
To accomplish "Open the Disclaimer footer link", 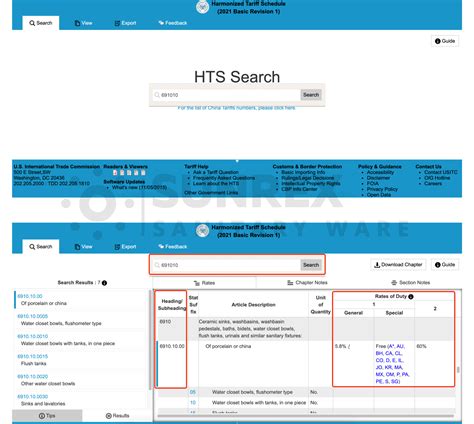I will [x=378, y=178].
